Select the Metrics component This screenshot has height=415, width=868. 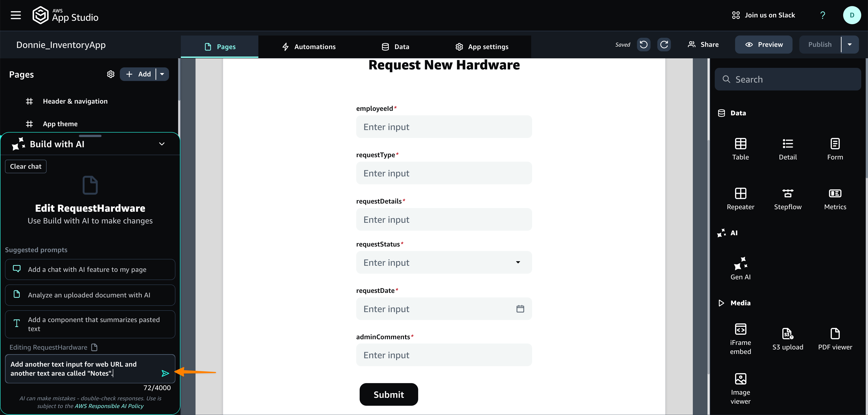(835, 199)
